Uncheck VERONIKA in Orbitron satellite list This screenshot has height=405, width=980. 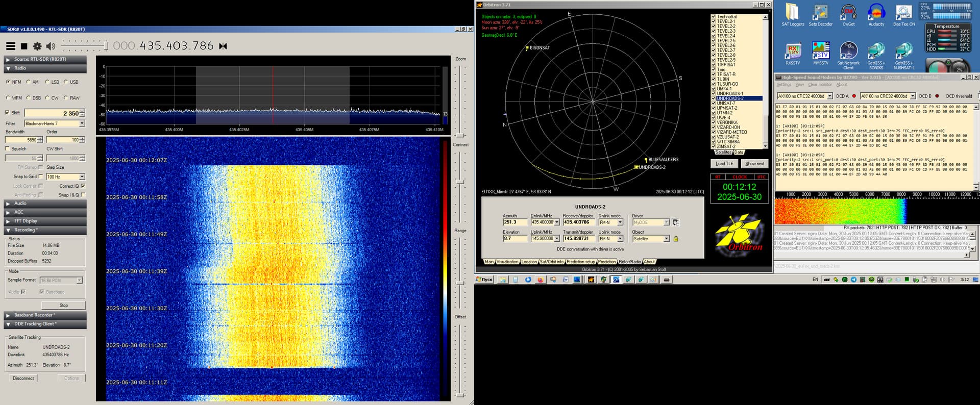pos(714,122)
